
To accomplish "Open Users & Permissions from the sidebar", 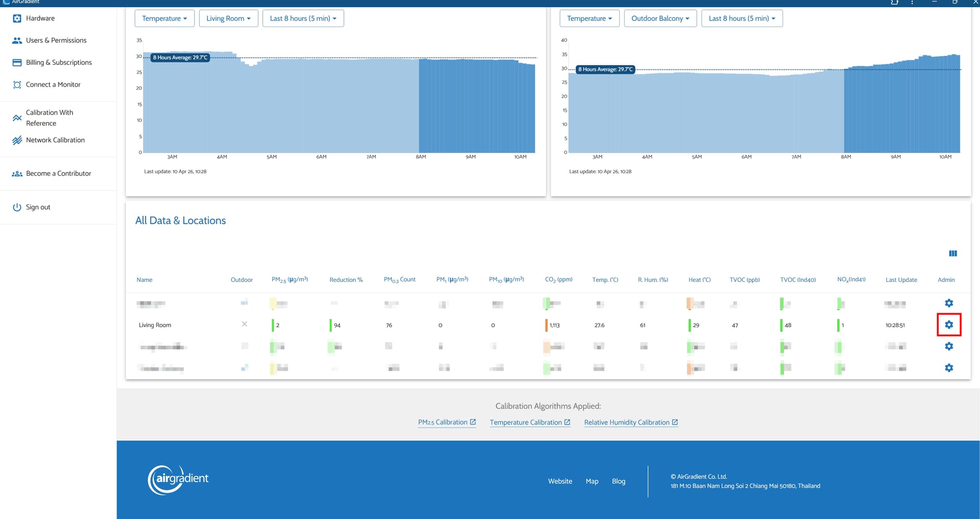I will click(x=56, y=40).
